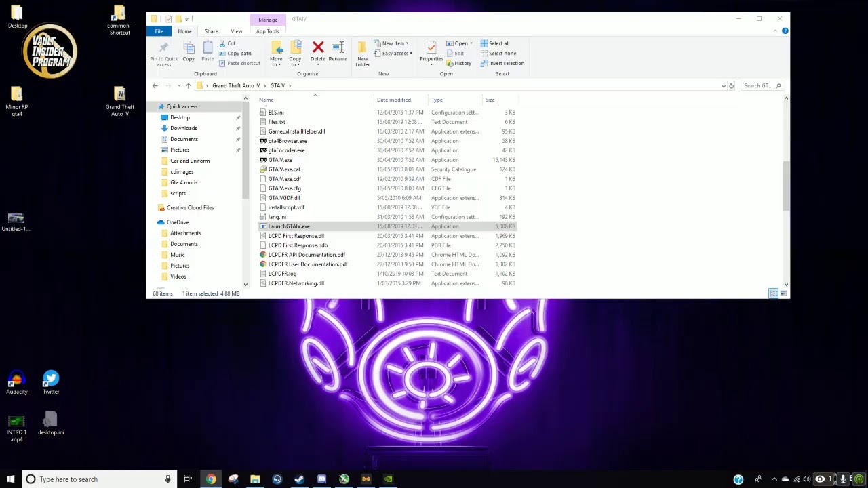Select gta4Browser.exe file
Screen dimensions: 868x488
tap(288, 141)
